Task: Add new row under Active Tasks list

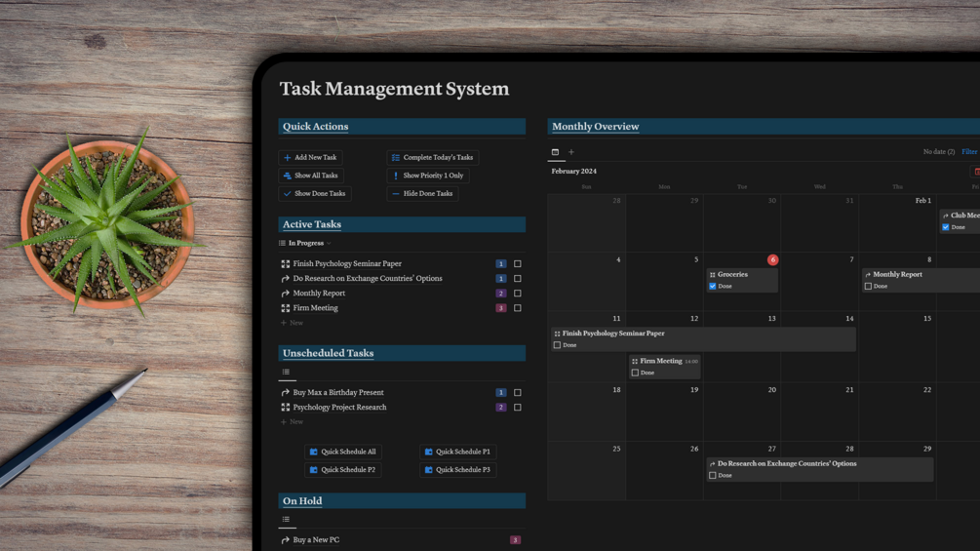Action: (x=292, y=323)
